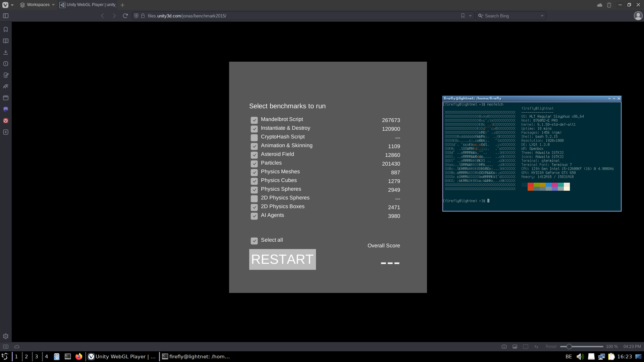The image size is (644, 362).
Task: Add a new web panel
Action: (x=6, y=132)
